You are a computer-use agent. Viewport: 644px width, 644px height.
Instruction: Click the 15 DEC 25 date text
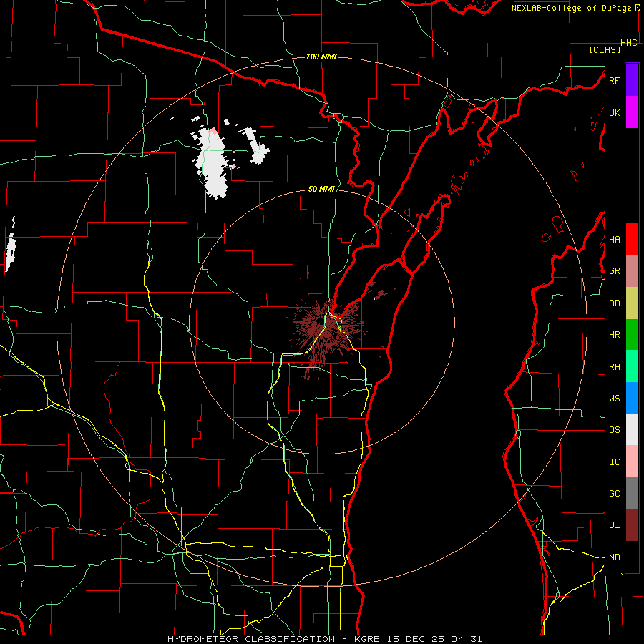[416, 639]
